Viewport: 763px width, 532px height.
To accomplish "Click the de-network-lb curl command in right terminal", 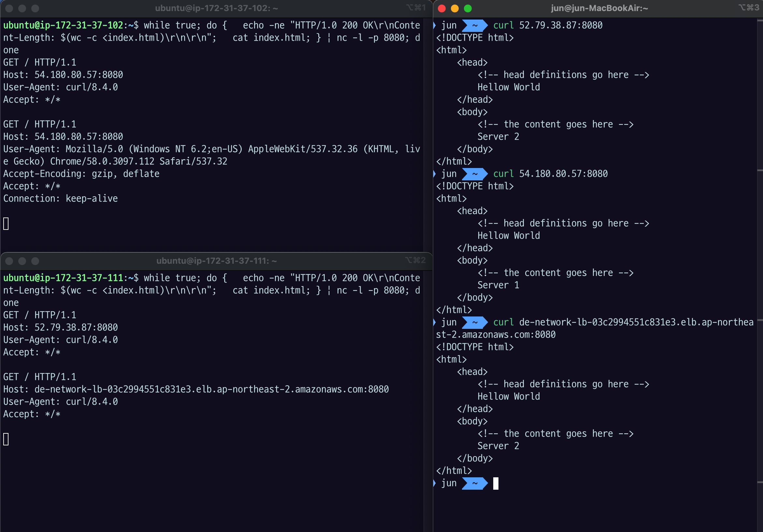I will pos(623,322).
